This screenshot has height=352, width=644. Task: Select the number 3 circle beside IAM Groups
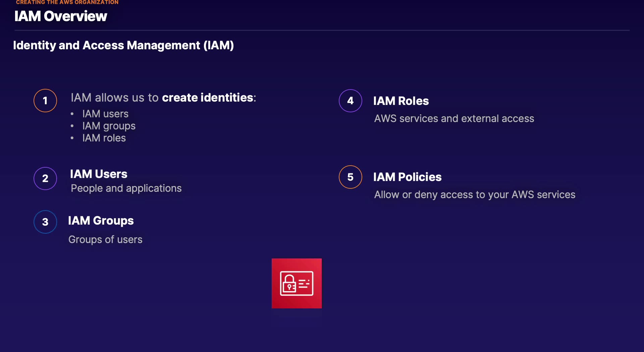pyautogui.click(x=45, y=222)
